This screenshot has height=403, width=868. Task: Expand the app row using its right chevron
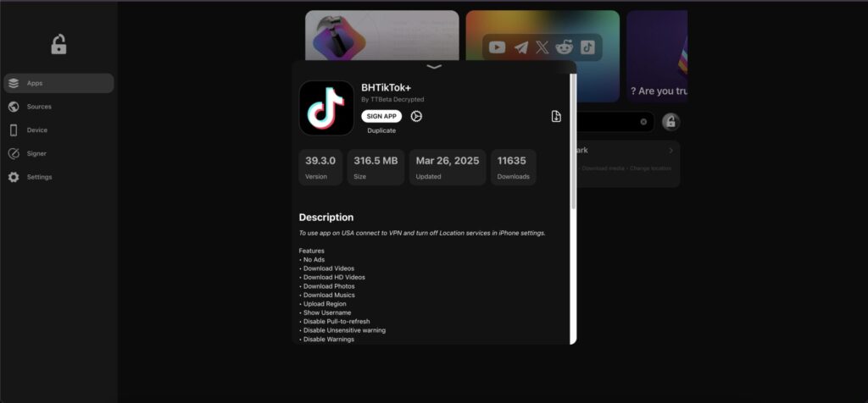[671, 151]
